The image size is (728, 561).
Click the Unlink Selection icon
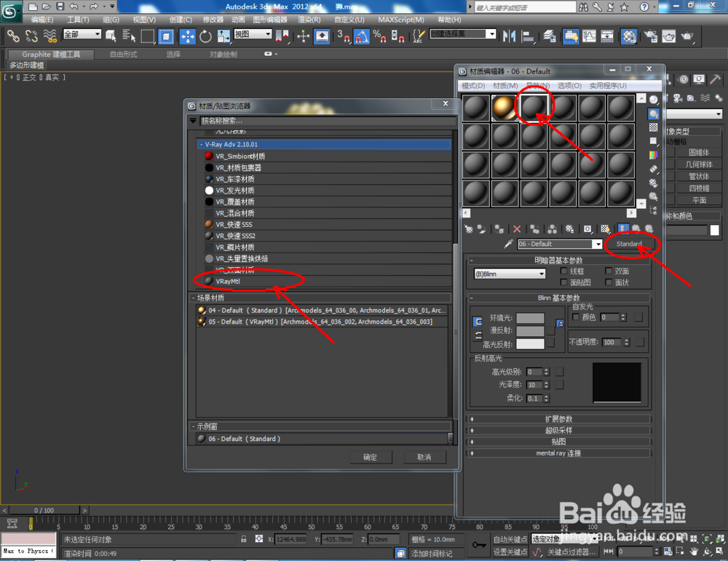(31, 36)
